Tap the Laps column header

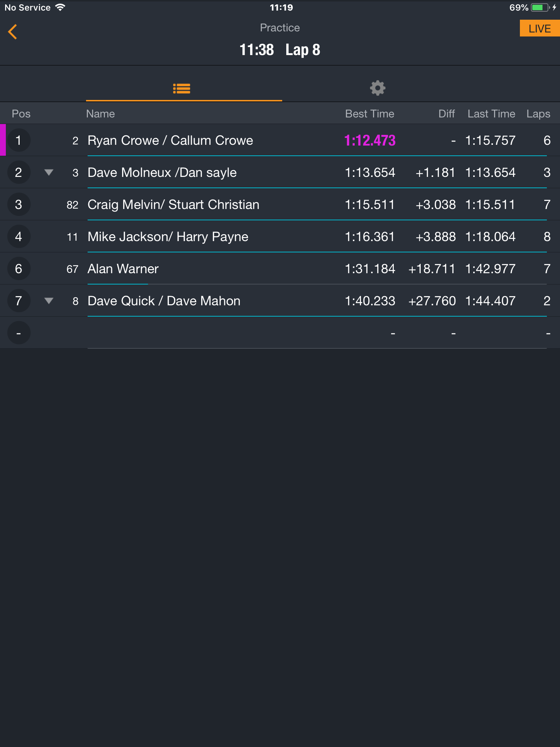point(538,114)
